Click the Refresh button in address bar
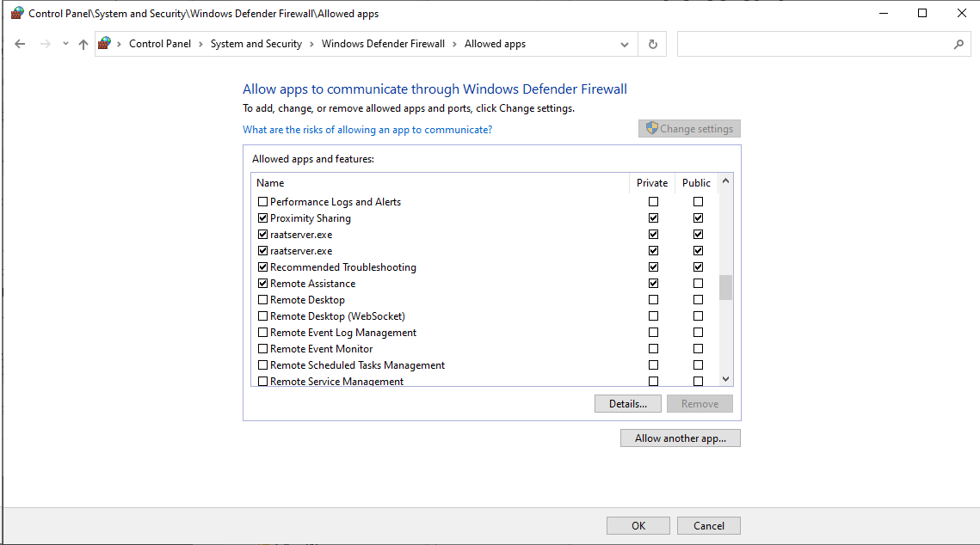Image resolution: width=980 pixels, height=545 pixels. click(x=653, y=44)
